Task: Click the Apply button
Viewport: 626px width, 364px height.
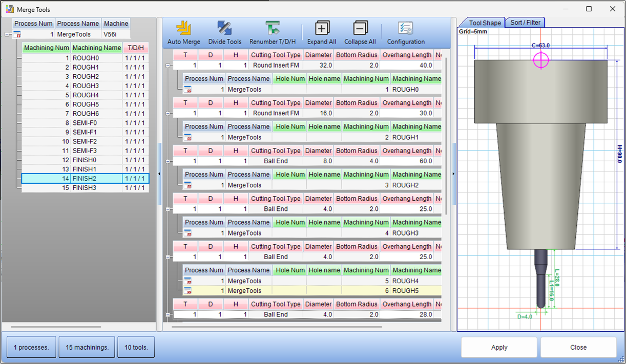Action: coord(499,347)
